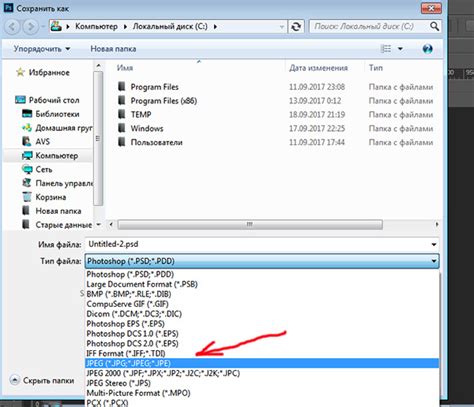Viewport: 474px width, 407px height.
Task: Refresh the folder view with the refresh icon
Action: click(x=296, y=26)
